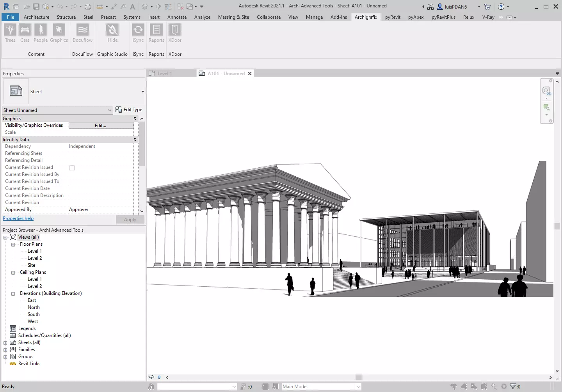Click the horizontal scrollbar thumb in the view
Screen dimensions: 562x392
point(359,377)
